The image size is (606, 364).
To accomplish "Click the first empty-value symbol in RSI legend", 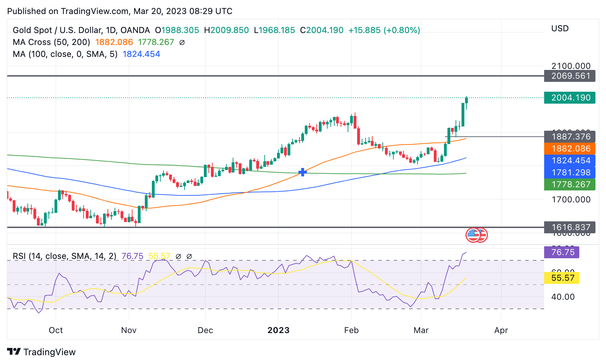I will tap(178, 256).
